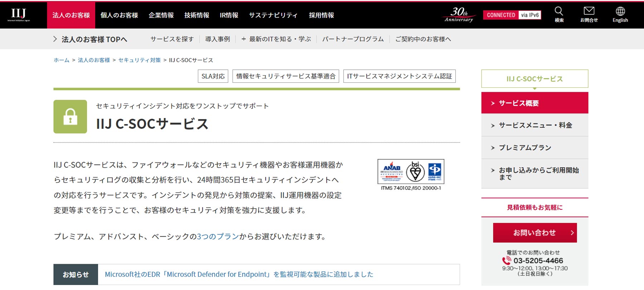Click the IIJ C-SOCサービス sidebar heading
The width and height of the screenshot is (644, 290).
(535, 79)
